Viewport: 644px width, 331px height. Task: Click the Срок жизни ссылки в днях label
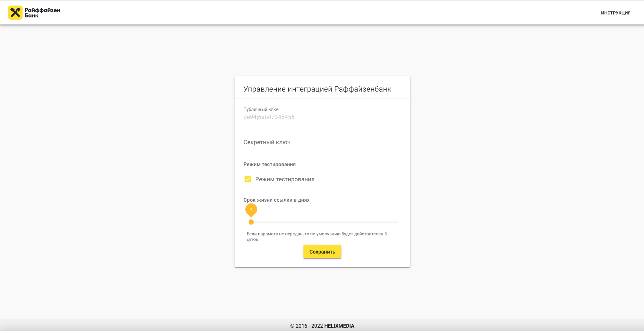[x=276, y=200]
